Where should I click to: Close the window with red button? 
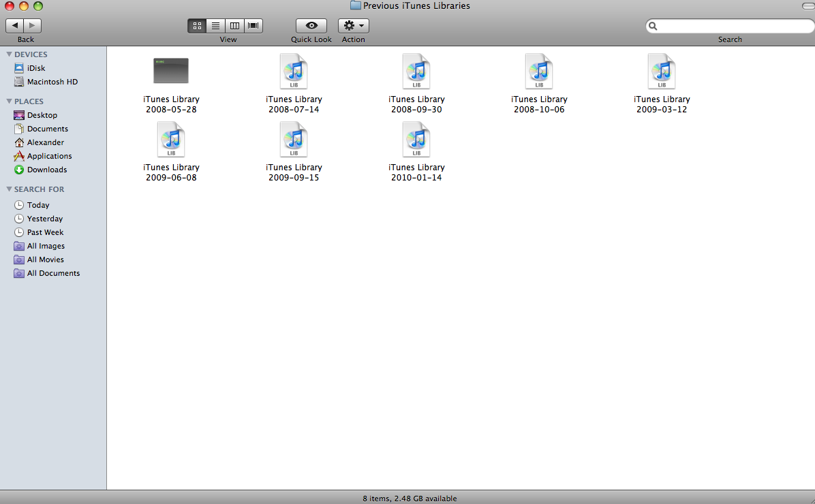click(10, 5)
